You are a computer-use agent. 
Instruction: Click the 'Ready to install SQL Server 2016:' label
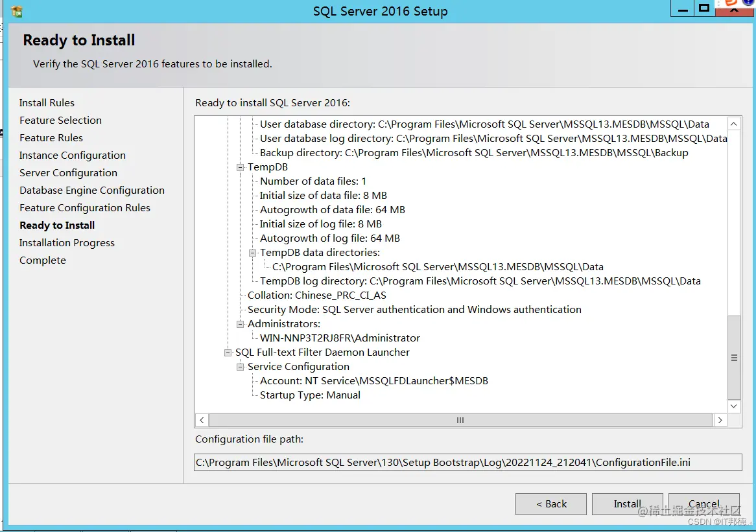point(272,102)
